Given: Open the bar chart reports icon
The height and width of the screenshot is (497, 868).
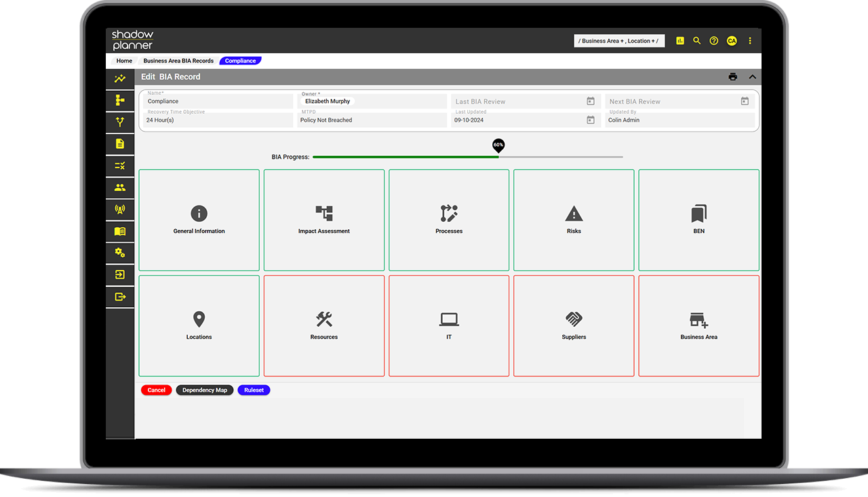Looking at the screenshot, I should 679,41.
